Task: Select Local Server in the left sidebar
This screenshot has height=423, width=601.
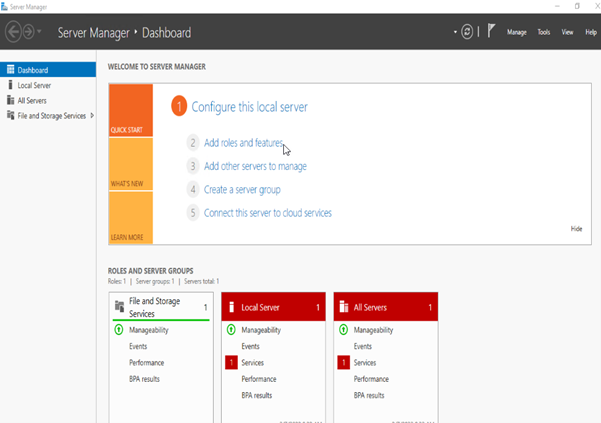Action: pyautogui.click(x=35, y=85)
